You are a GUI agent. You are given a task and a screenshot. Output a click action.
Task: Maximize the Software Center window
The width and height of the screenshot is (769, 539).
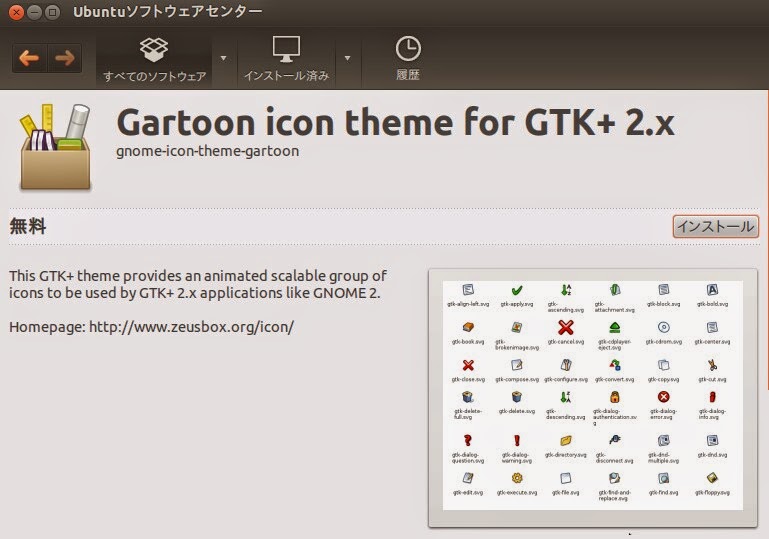pos(52,12)
